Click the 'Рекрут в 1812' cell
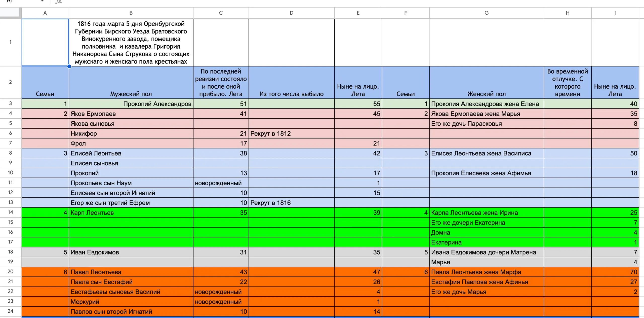 tap(292, 133)
